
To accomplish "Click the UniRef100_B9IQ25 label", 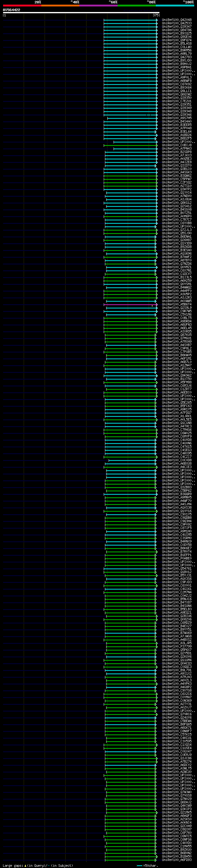I will click(x=177, y=33).
